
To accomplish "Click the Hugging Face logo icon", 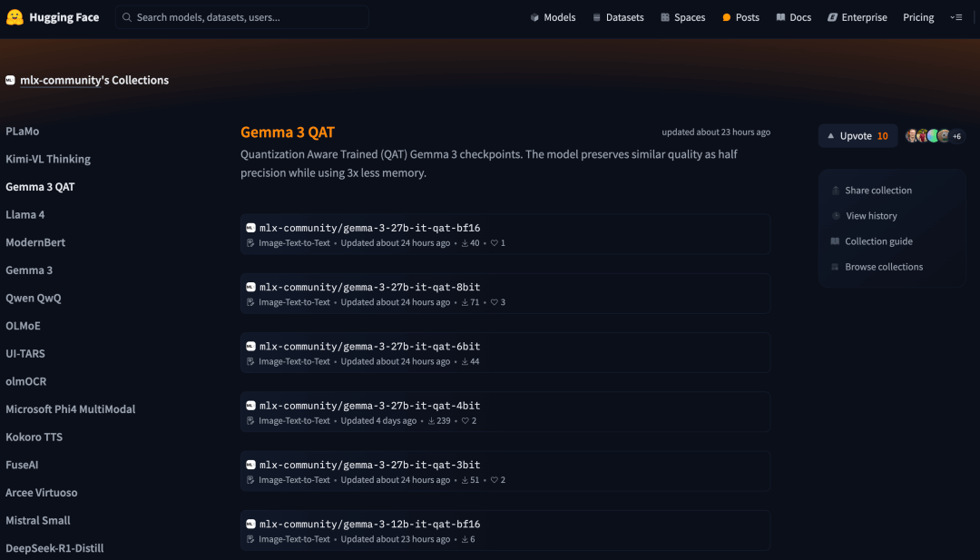I will point(15,17).
